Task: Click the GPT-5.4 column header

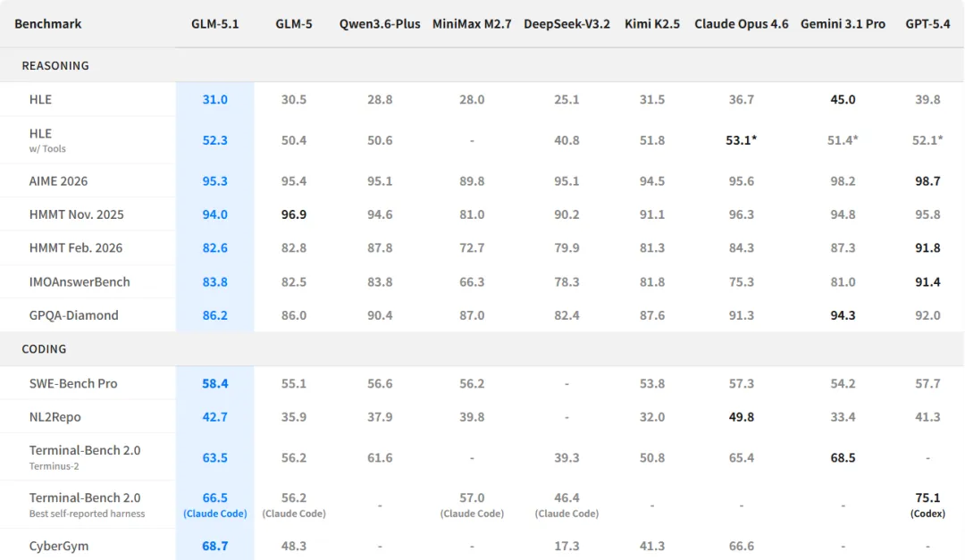Action: click(927, 24)
